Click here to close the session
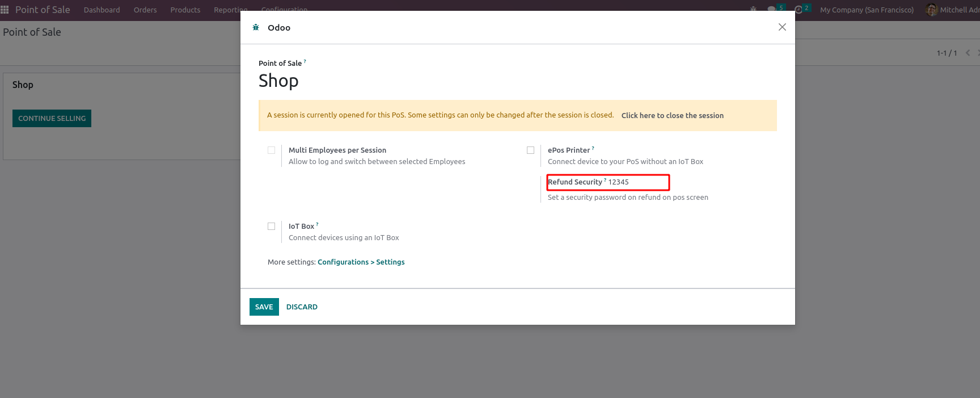The height and width of the screenshot is (398, 980). tap(673, 115)
